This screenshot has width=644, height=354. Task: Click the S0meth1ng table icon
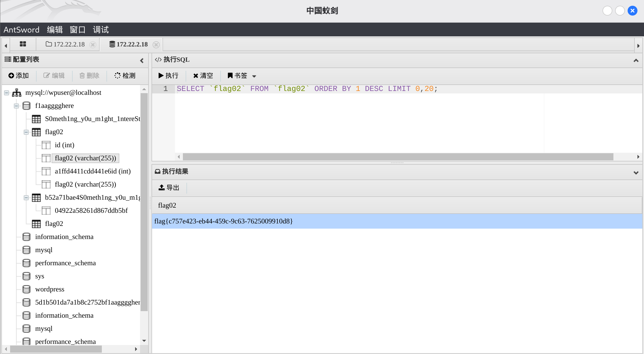36,119
